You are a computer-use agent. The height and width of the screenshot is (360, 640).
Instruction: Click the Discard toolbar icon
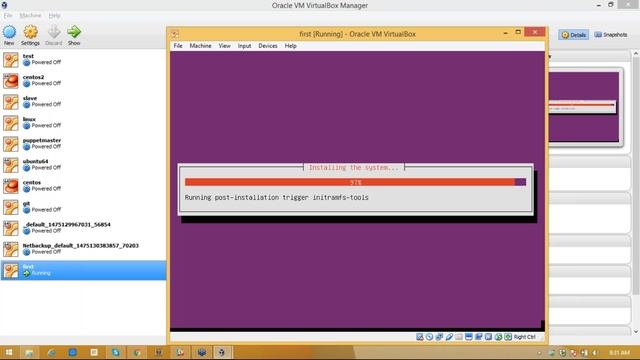coord(54,35)
